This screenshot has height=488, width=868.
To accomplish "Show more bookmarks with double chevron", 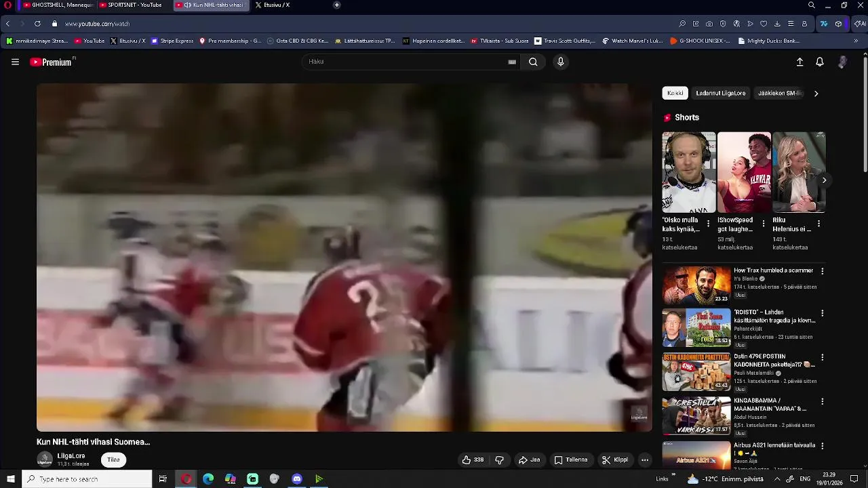I will coord(856,41).
